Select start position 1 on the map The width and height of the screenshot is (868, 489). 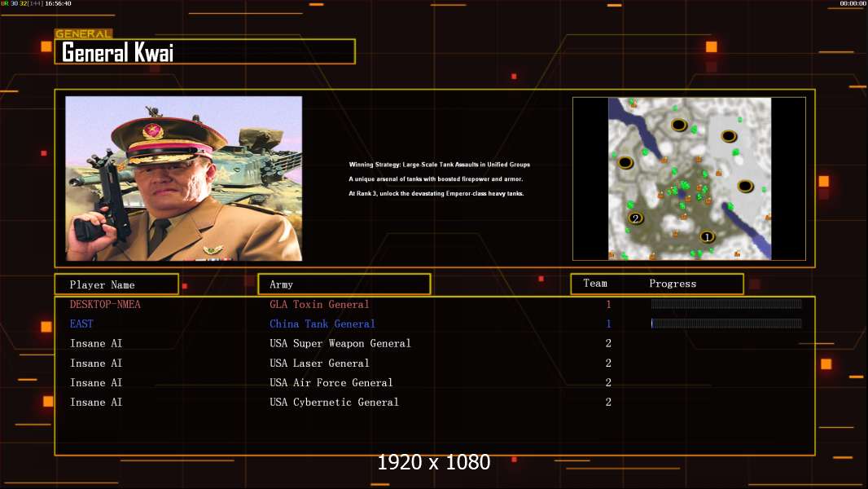pyautogui.click(x=706, y=237)
